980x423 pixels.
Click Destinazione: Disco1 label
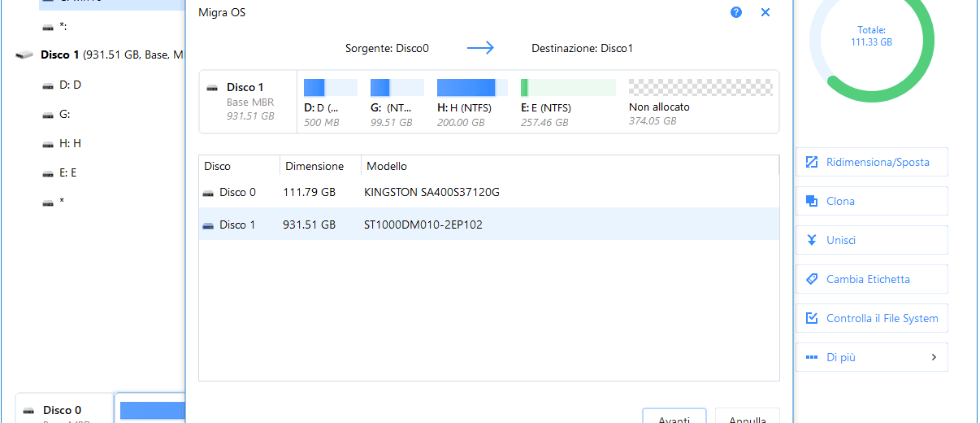click(582, 49)
